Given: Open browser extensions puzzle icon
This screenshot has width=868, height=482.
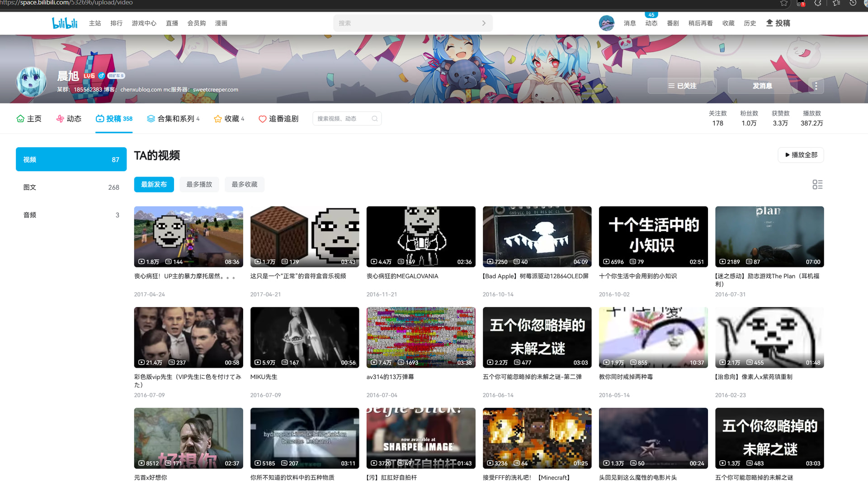Looking at the screenshot, I should [x=818, y=3].
